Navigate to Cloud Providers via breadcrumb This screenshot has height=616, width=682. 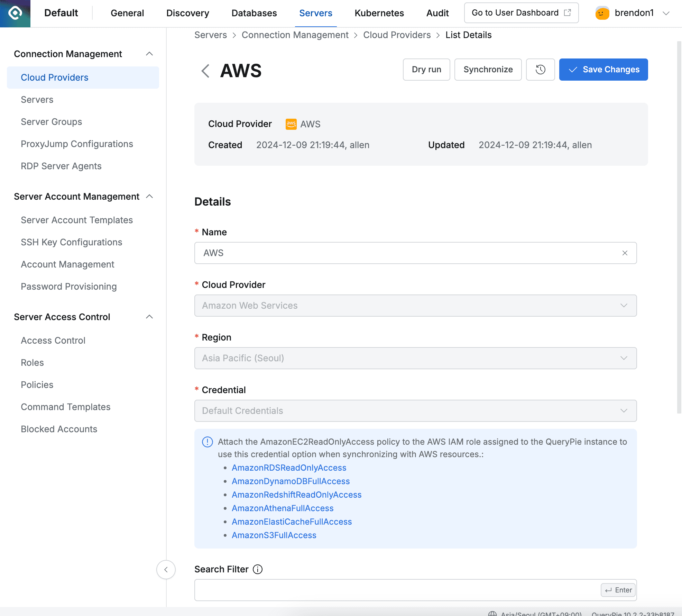[x=397, y=35]
